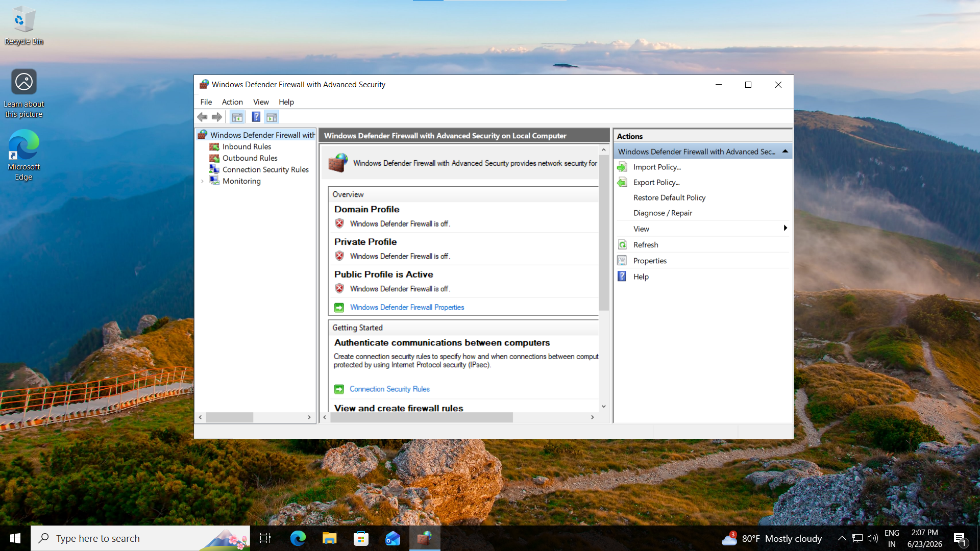
Task: Select the Monitoring tree item
Action: click(x=241, y=181)
